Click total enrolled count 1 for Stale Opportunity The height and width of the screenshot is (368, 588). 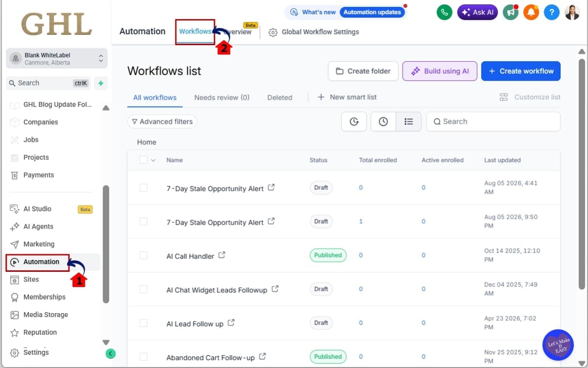tap(361, 221)
